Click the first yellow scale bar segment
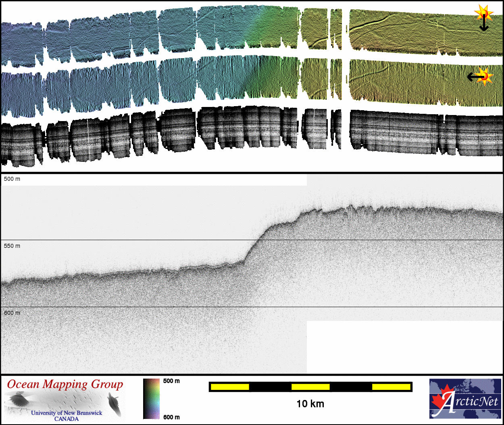The width and height of the screenshot is (504, 425). 230,387
